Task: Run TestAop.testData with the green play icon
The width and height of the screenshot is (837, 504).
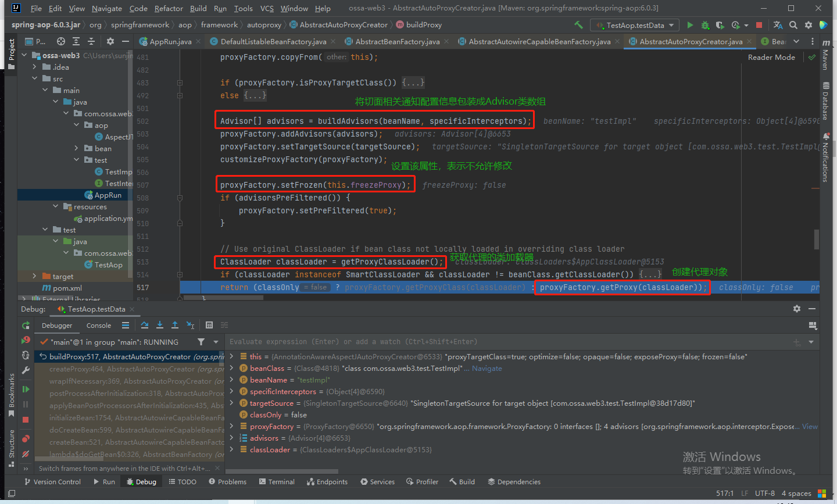Action: 690,25
